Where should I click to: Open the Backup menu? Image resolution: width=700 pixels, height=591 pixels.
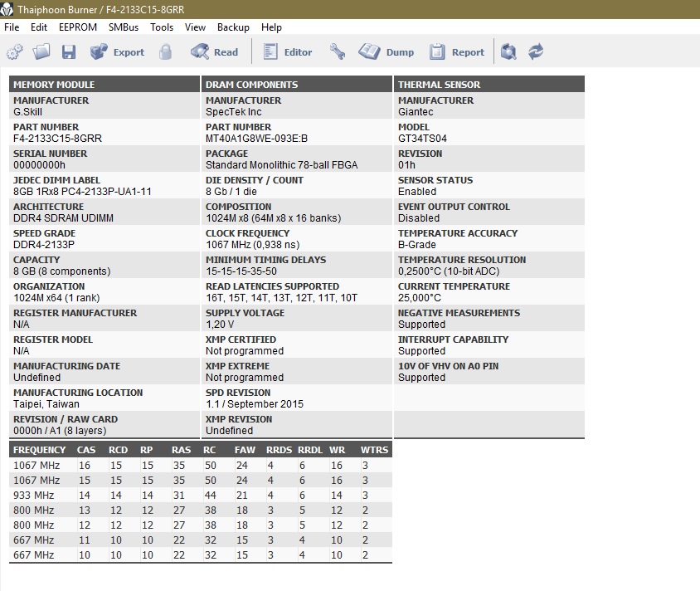tap(233, 27)
